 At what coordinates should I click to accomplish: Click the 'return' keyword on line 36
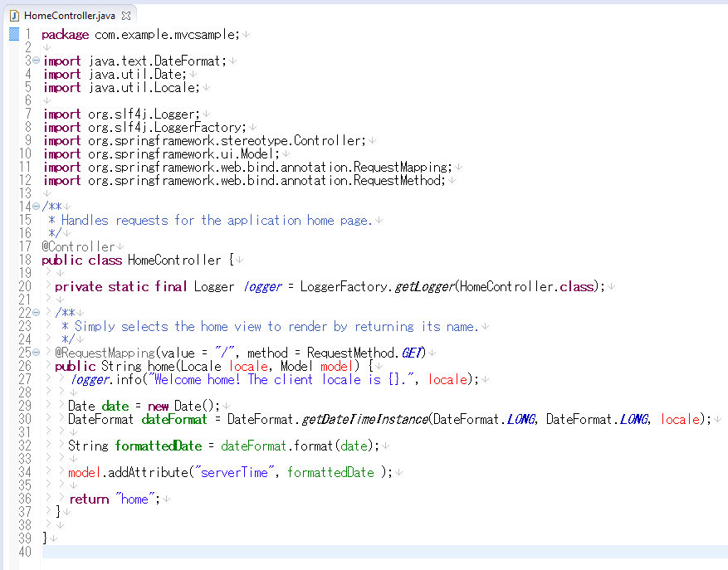[x=89, y=499]
